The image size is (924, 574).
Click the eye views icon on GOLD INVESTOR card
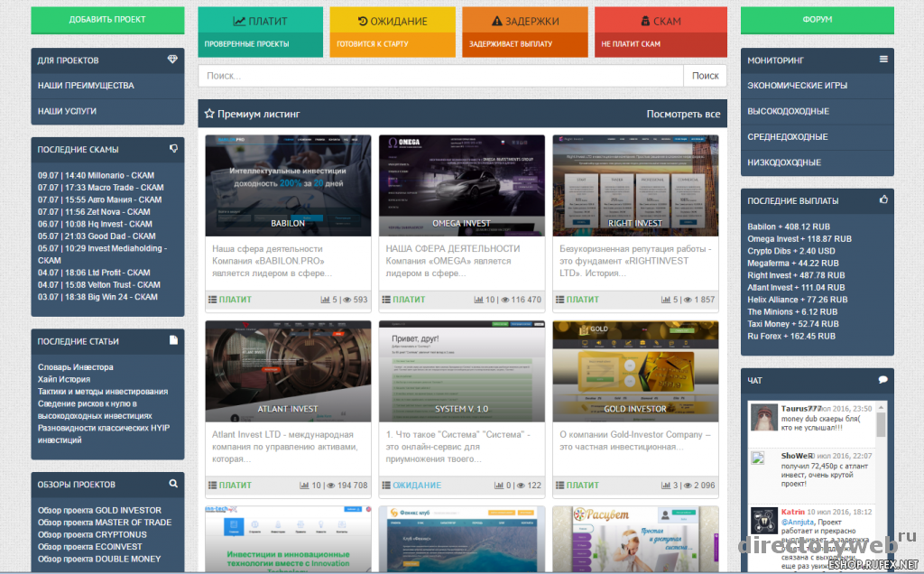point(688,486)
